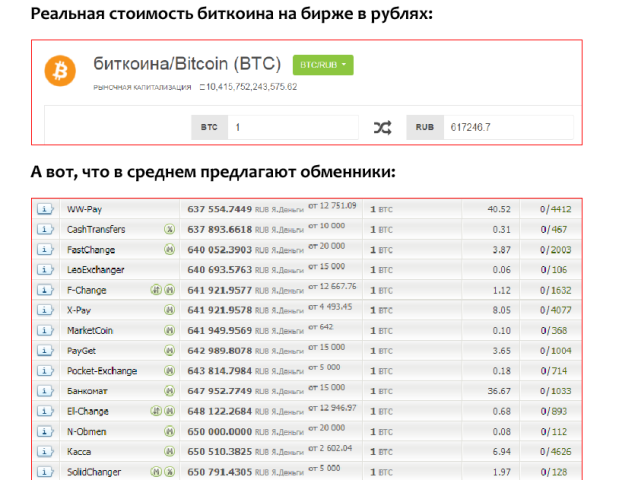Click green badge icon beside N-Obmen

pyautogui.click(x=169, y=431)
